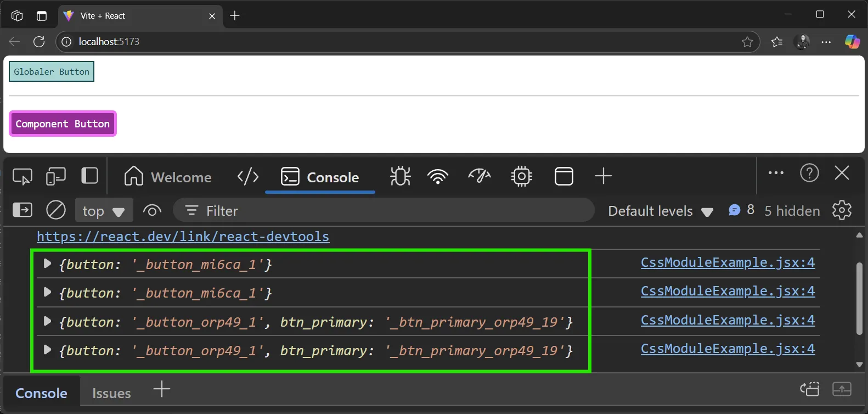Click the 8 issues message counter

(741, 210)
